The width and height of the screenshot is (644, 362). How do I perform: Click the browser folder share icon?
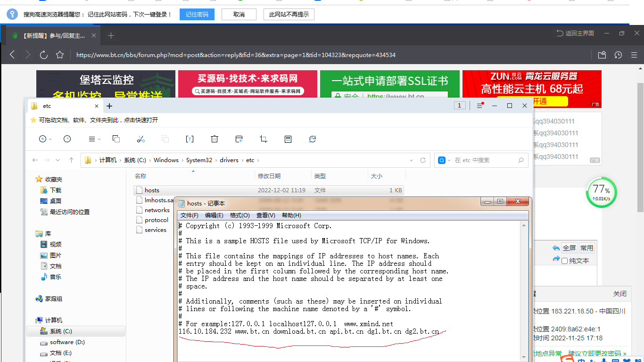point(602,55)
